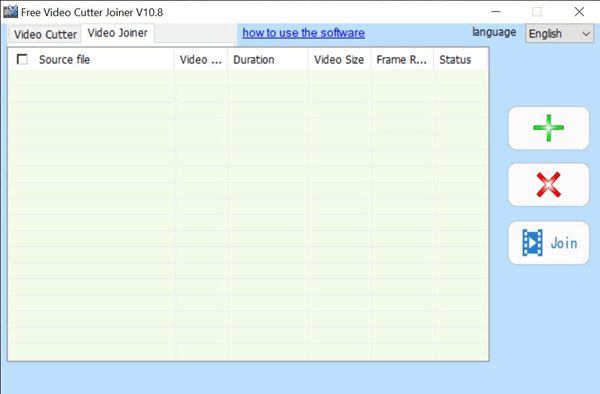Click the truncated Video ... column header

(201, 60)
